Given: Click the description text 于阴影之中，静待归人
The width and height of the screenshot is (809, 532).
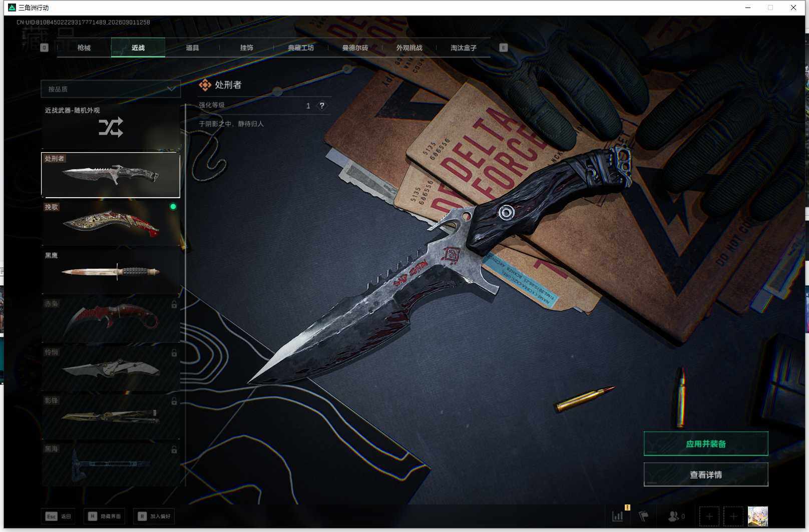Looking at the screenshot, I should 231,124.
